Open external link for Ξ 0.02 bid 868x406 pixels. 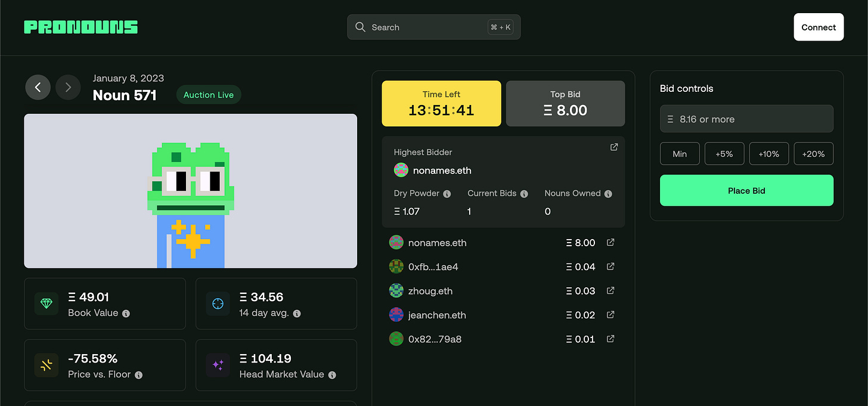tap(610, 314)
